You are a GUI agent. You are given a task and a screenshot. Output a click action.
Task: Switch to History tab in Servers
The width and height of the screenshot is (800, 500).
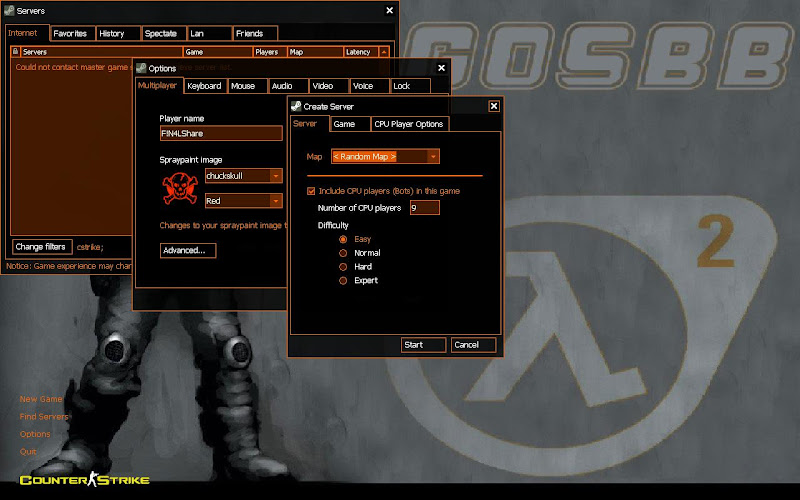pyautogui.click(x=118, y=33)
